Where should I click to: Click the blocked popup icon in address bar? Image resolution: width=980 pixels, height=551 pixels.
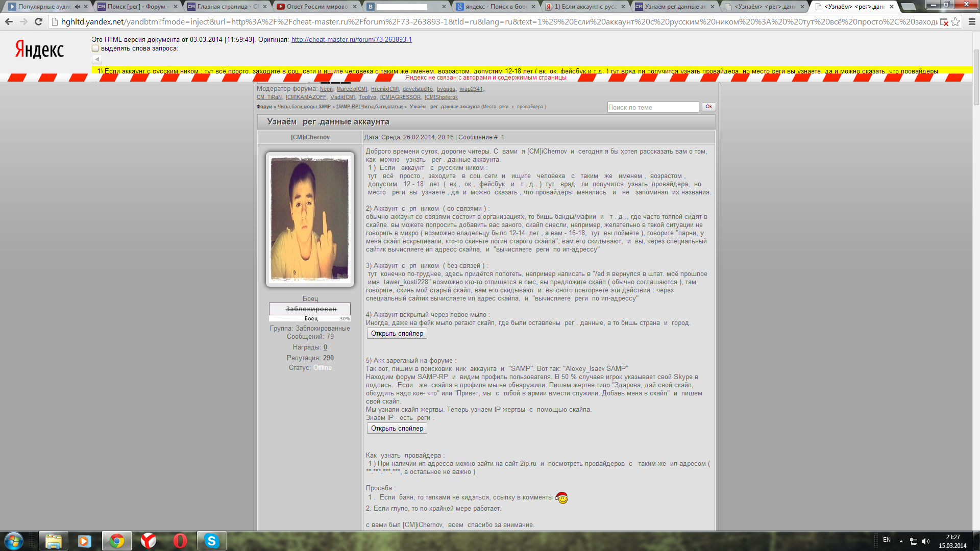coord(944,22)
